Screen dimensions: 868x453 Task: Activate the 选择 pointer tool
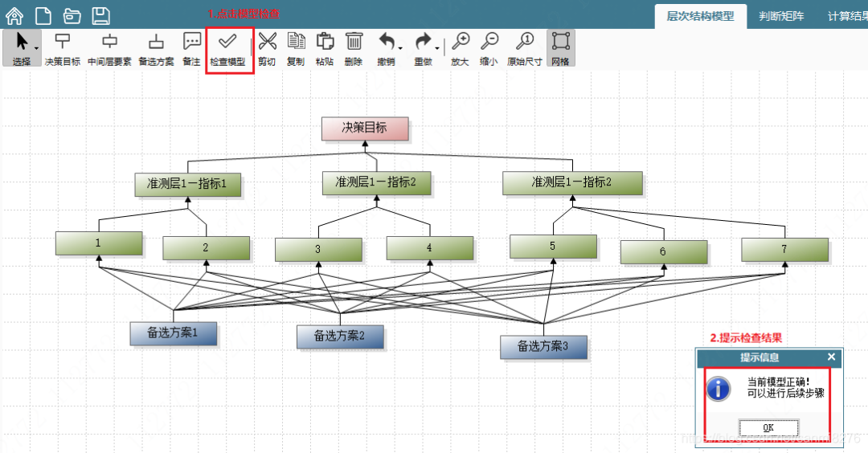coord(22,49)
